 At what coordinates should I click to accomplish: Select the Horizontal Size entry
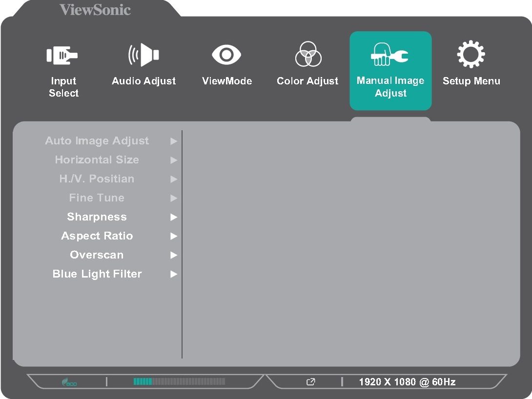(97, 160)
